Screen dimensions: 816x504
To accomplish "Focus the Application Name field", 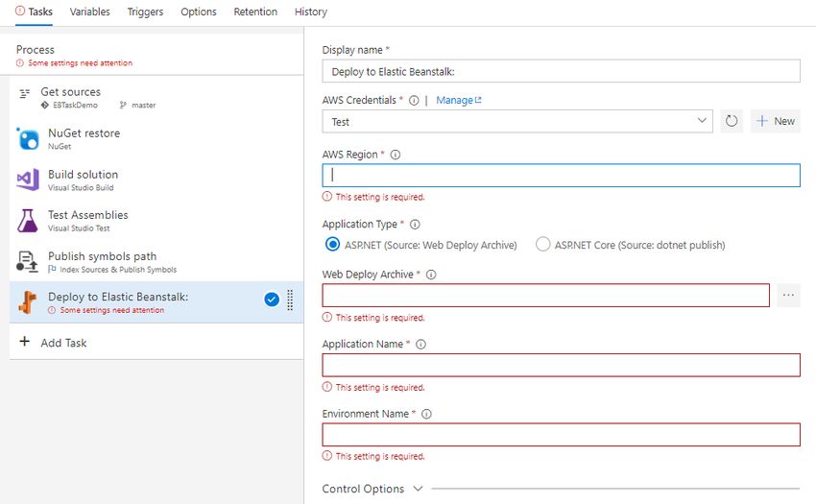I will pos(561,365).
